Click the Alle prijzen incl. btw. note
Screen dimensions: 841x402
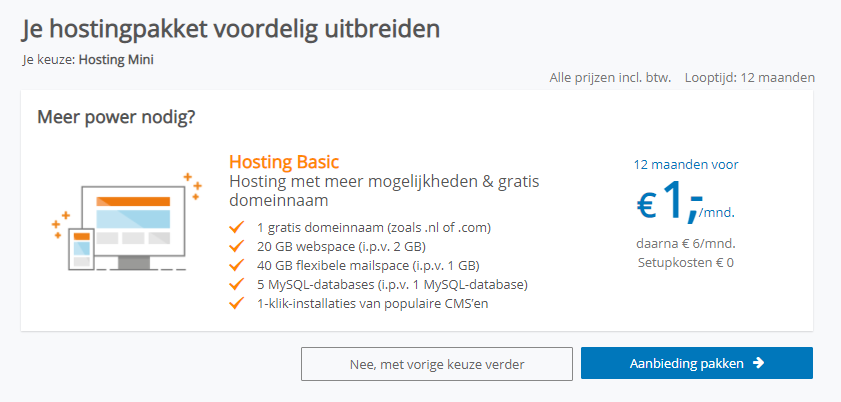click(x=611, y=78)
